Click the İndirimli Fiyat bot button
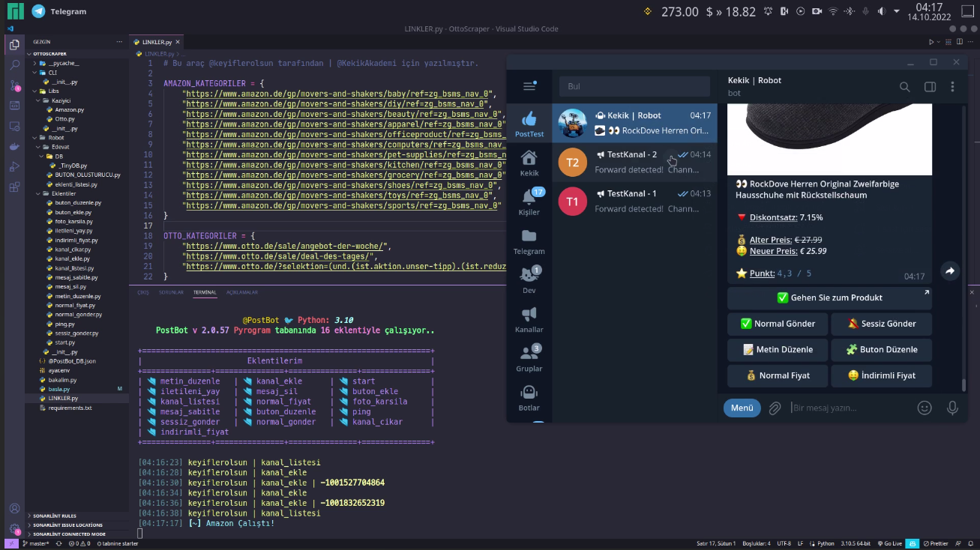This screenshot has height=550, width=980. [881, 375]
